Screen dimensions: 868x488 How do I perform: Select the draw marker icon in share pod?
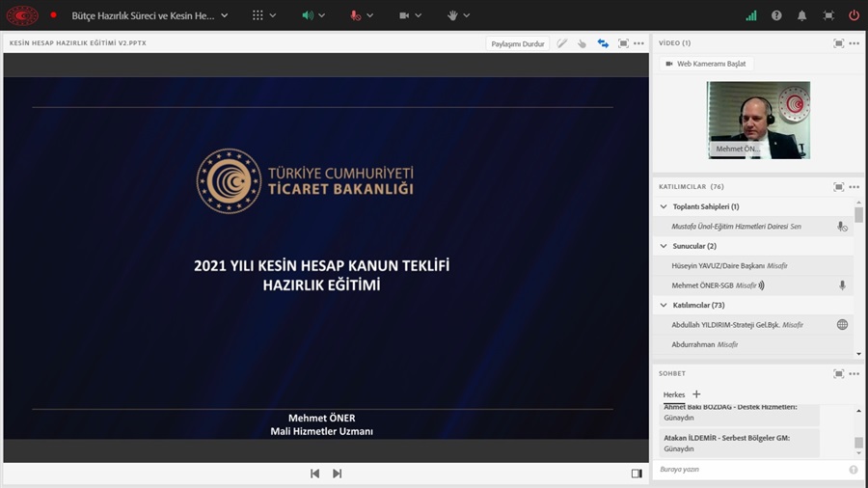click(562, 43)
